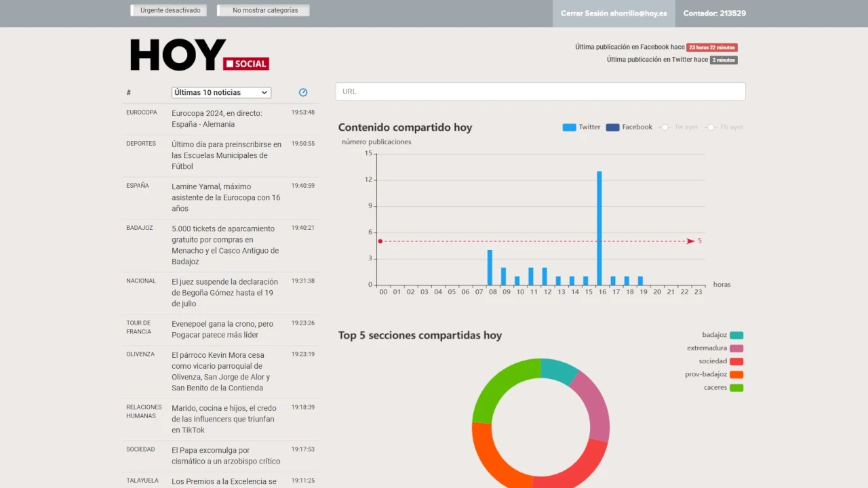Click the OLIVENZA category label

tap(140, 354)
